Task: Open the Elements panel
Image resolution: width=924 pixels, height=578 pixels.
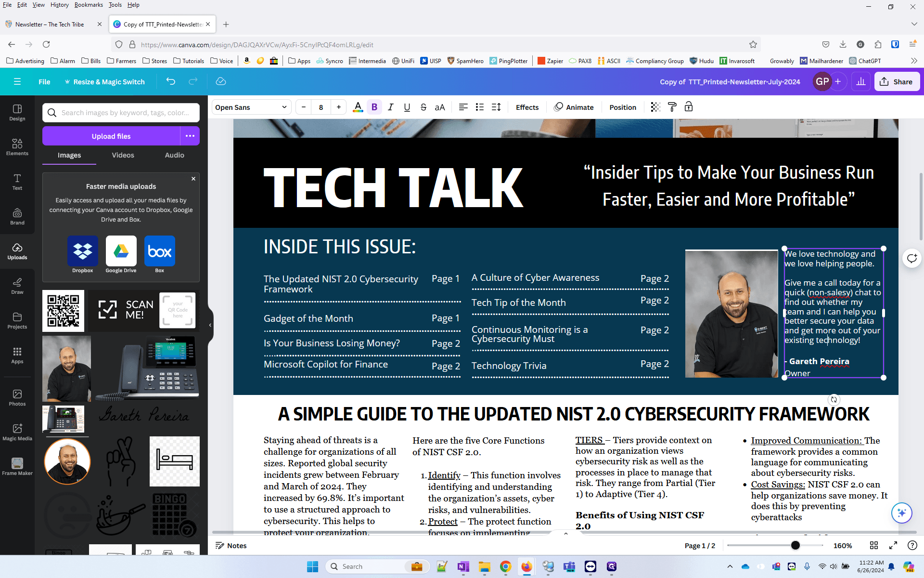Action: pos(17,147)
